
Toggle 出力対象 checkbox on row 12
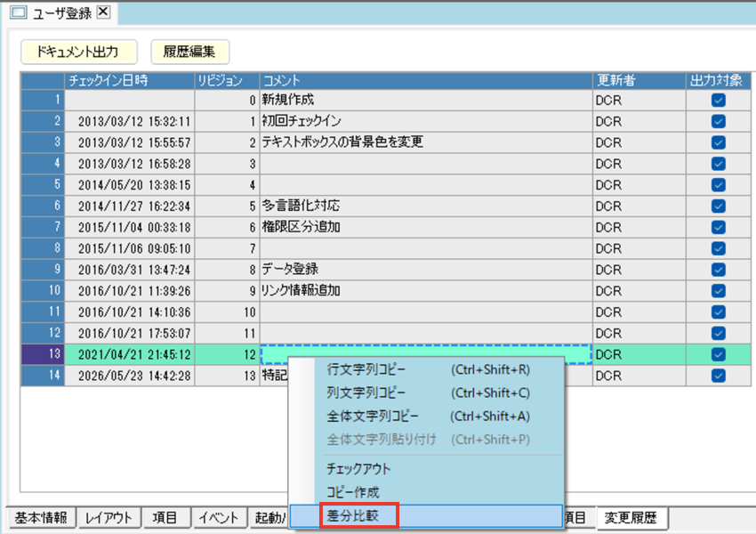(x=718, y=334)
